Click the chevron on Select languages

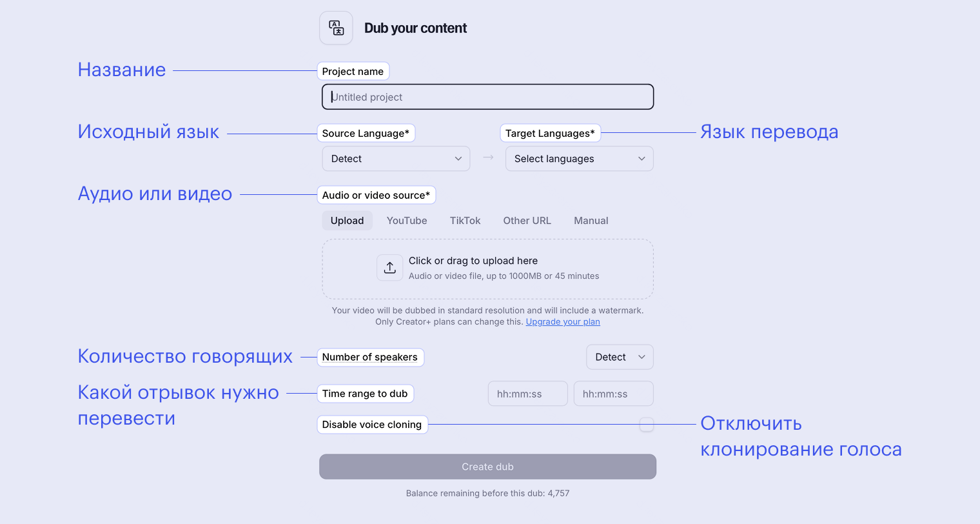[642, 158]
